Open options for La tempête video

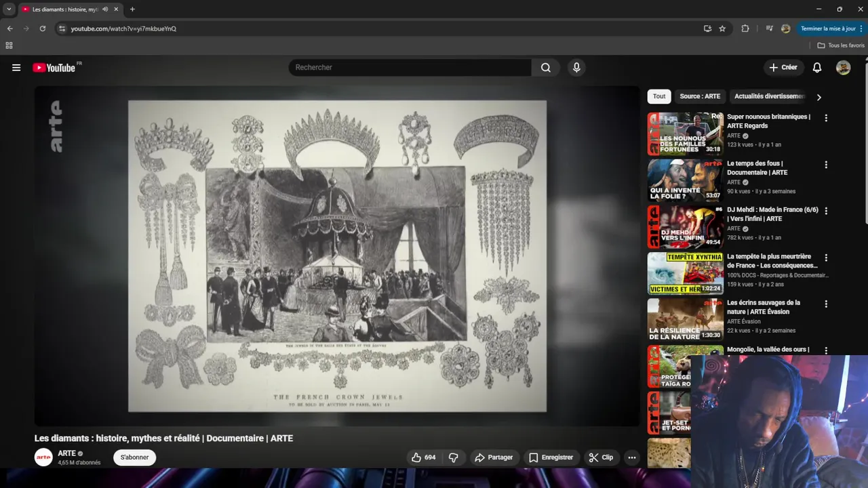click(826, 258)
